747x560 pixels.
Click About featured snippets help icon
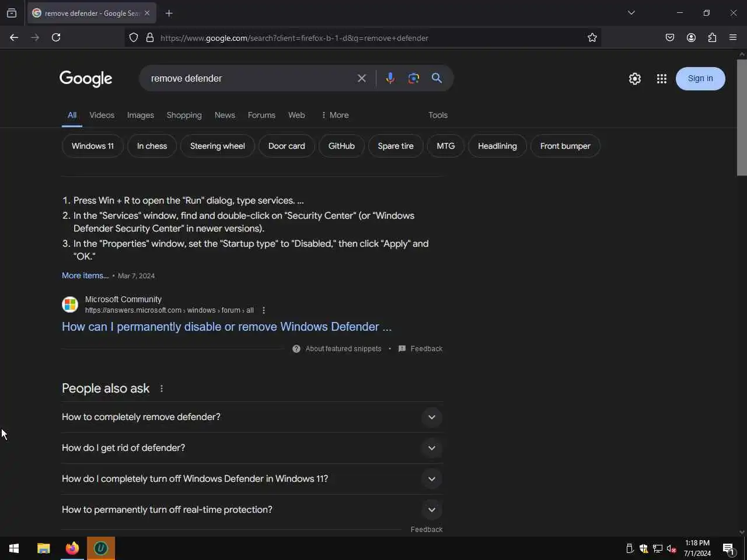pos(296,349)
